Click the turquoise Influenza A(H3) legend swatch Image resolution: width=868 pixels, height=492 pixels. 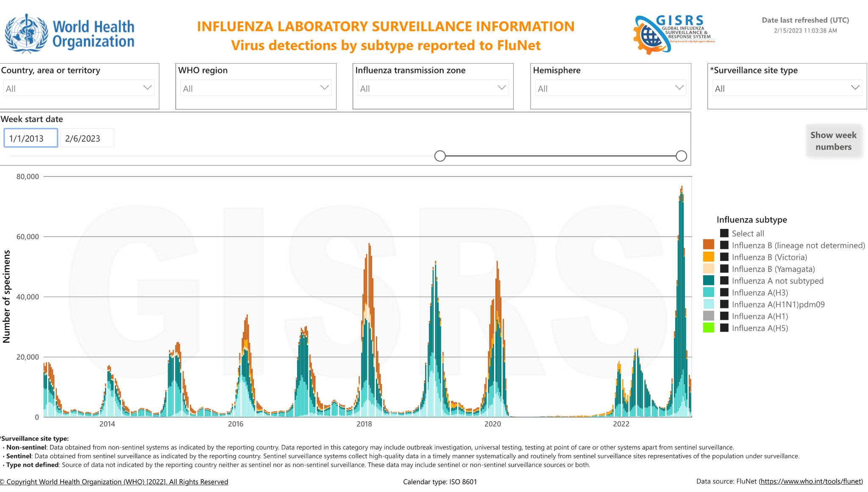tap(708, 292)
